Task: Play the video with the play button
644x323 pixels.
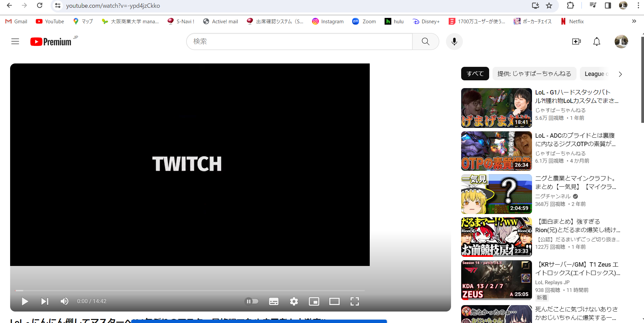Action: tap(25, 301)
